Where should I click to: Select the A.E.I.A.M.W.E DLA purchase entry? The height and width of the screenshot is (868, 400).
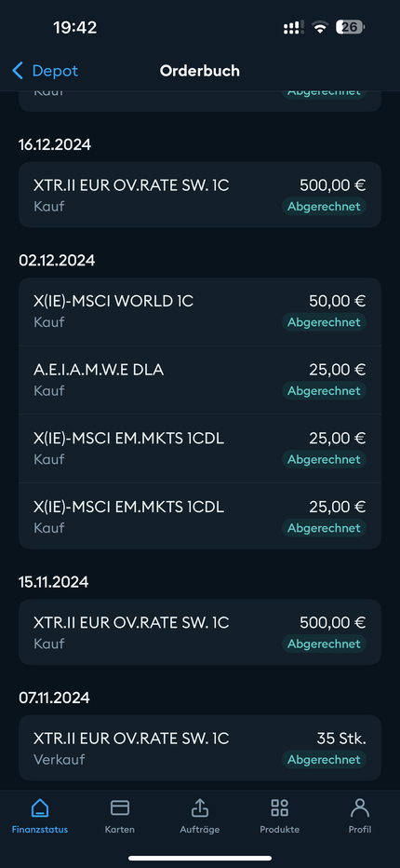[200, 380]
